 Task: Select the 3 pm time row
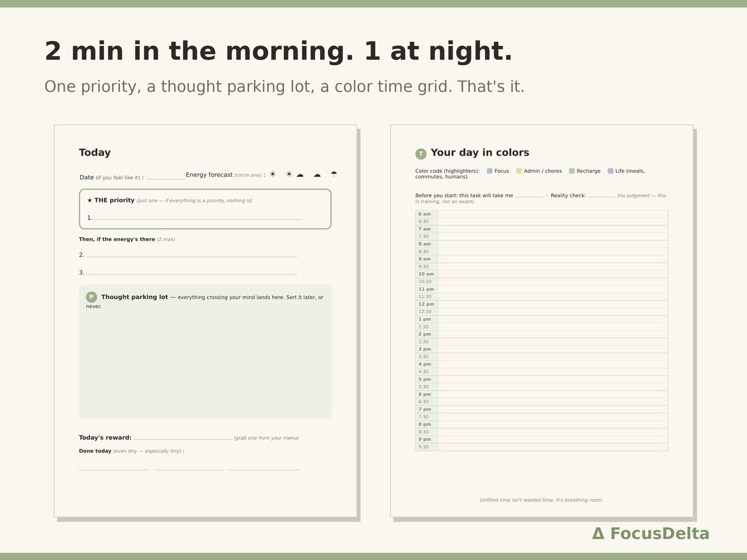[x=542, y=349]
